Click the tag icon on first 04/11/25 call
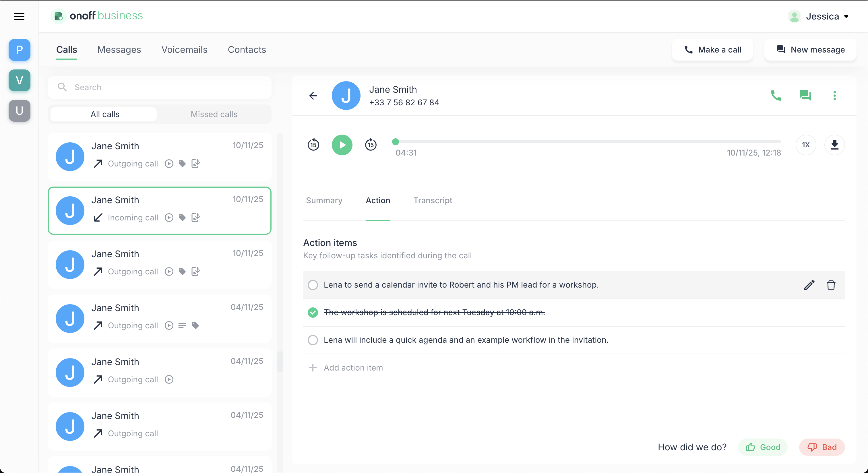The width and height of the screenshot is (868, 473). coord(195,325)
